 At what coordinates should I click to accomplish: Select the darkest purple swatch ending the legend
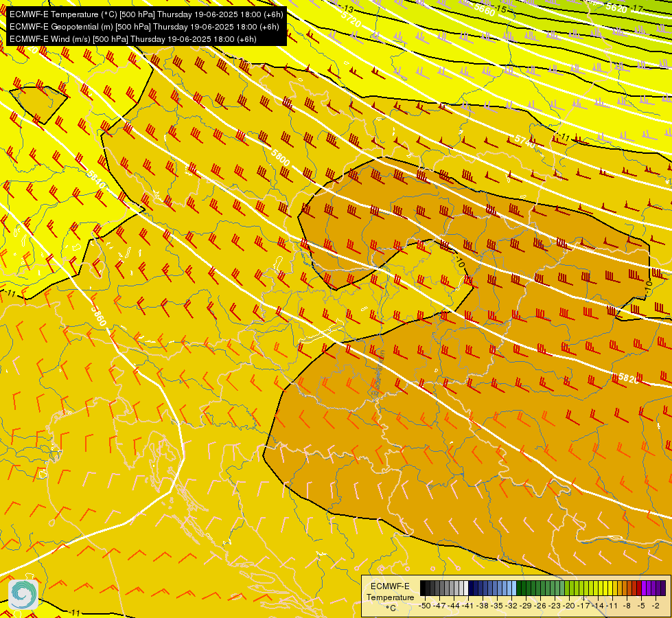(x=664, y=588)
